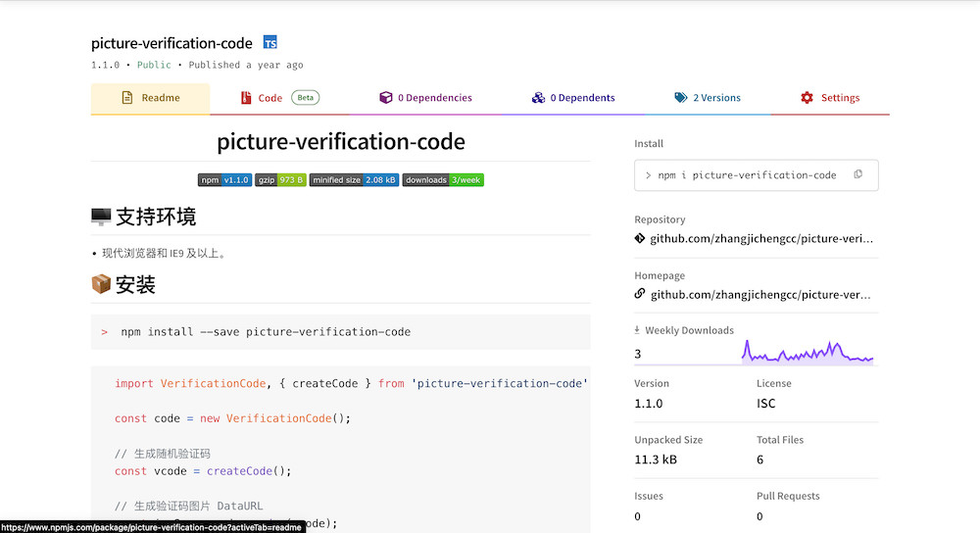
Task: Click the npm install --save command line
Action: [x=265, y=332]
